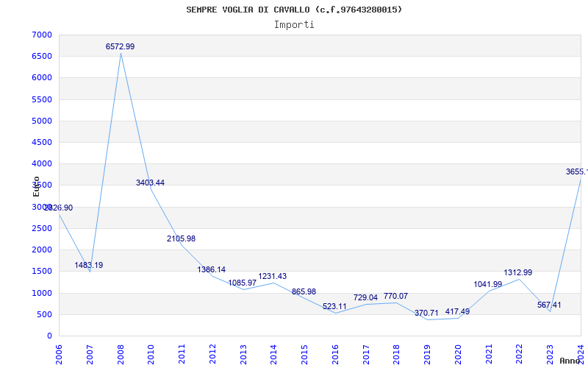
Task: Click the 1000 tick on Euro axis
Action: pyautogui.click(x=42, y=293)
